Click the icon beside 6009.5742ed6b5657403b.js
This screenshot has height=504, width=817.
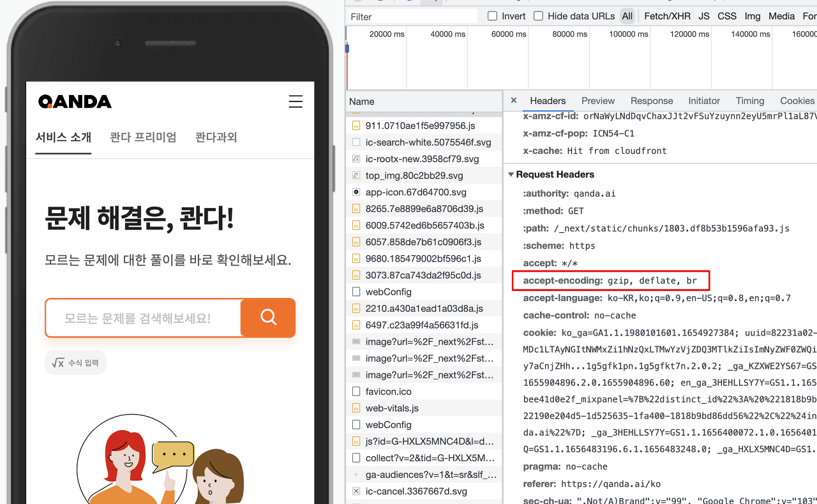[x=356, y=225]
